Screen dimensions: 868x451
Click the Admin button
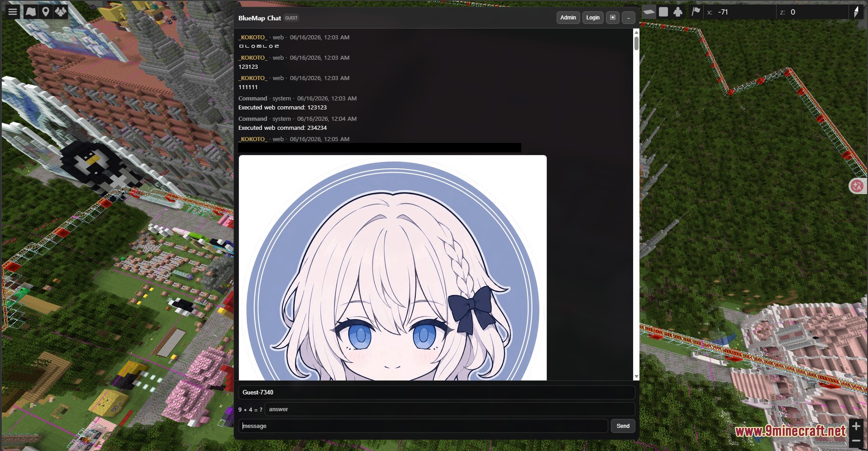(x=568, y=18)
